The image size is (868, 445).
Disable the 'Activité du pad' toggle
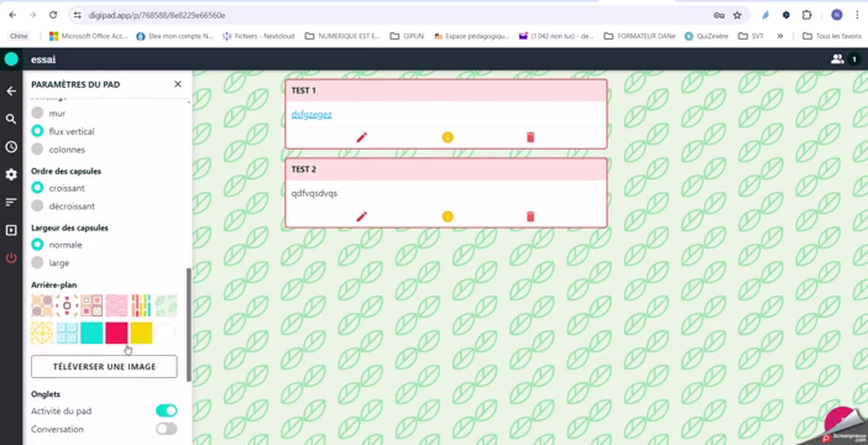point(166,411)
